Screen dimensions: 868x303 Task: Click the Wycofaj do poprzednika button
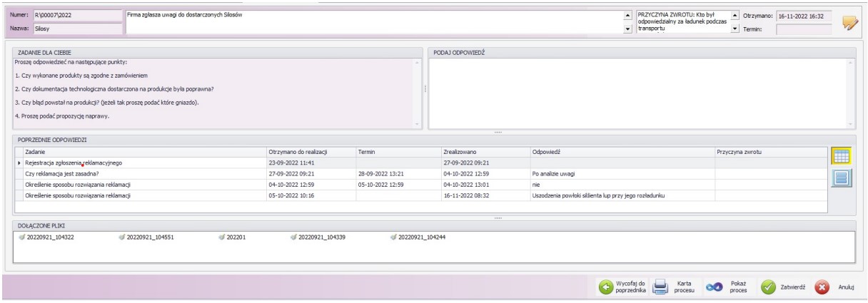coord(622,287)
